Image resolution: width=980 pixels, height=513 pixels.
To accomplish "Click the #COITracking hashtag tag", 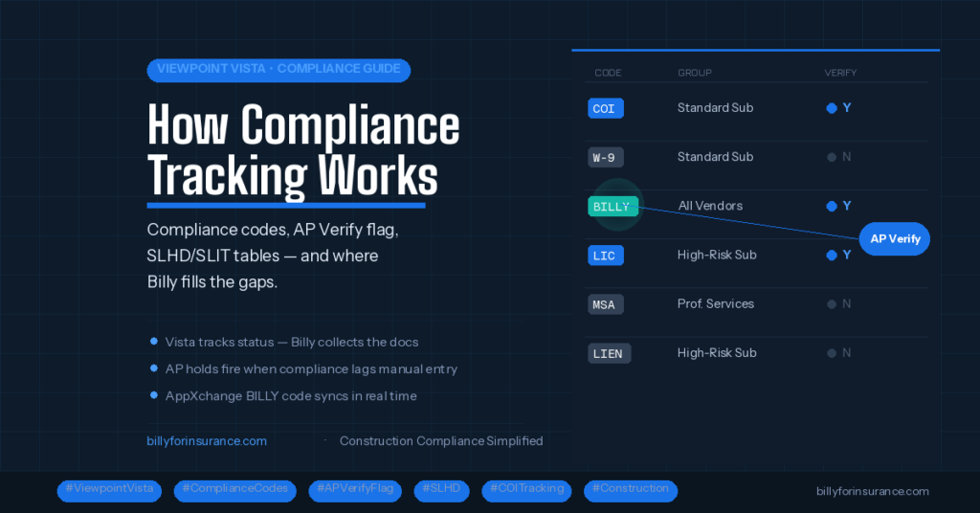I will coord(526,490).
